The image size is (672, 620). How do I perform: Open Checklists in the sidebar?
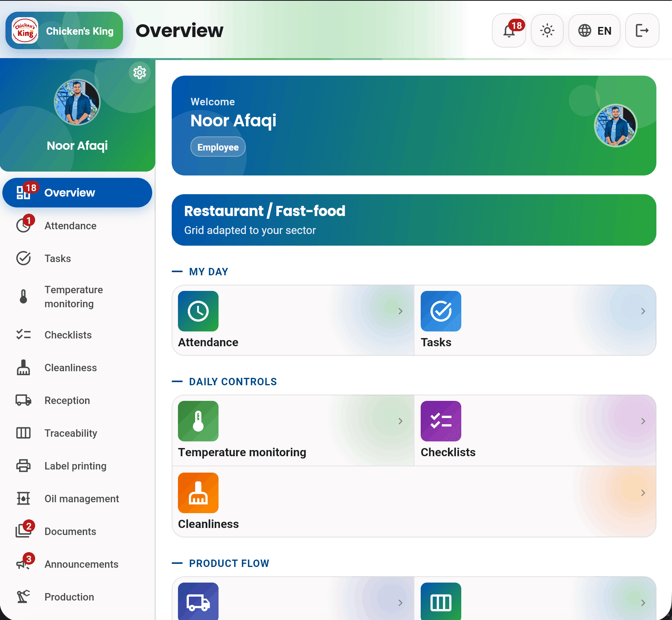[77, 335]
